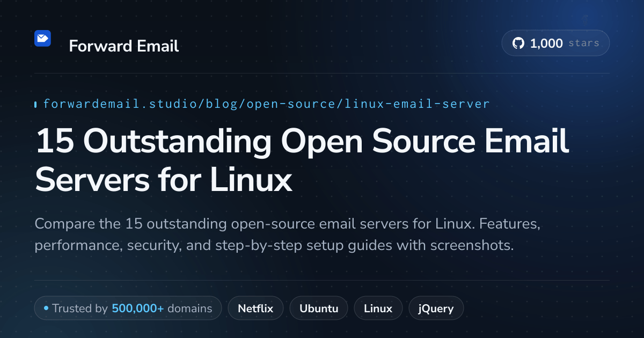The image size is (644, 338).
Task: Click the GitHub octocat icon
Action: point(518,43)
